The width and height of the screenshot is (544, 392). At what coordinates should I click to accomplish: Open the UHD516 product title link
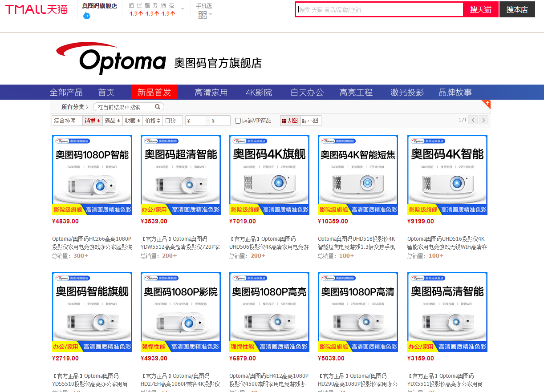(447, 243)
